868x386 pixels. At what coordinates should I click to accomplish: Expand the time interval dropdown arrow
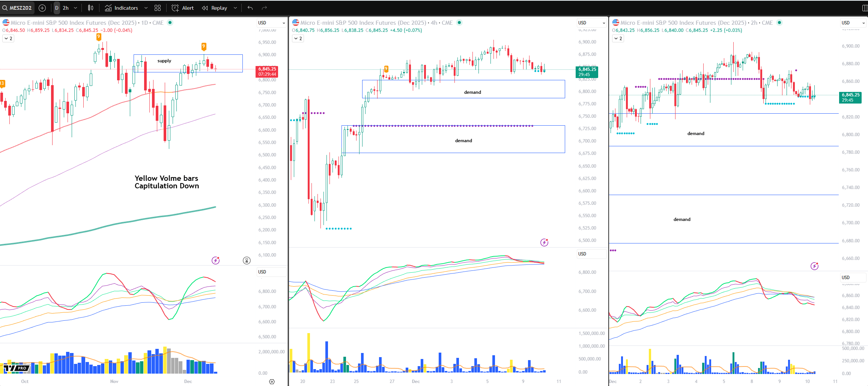click(75, 8)
